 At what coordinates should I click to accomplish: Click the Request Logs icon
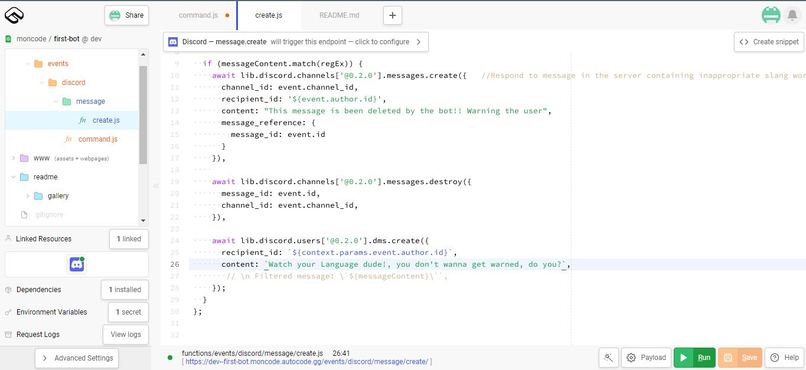coord(8,335)
